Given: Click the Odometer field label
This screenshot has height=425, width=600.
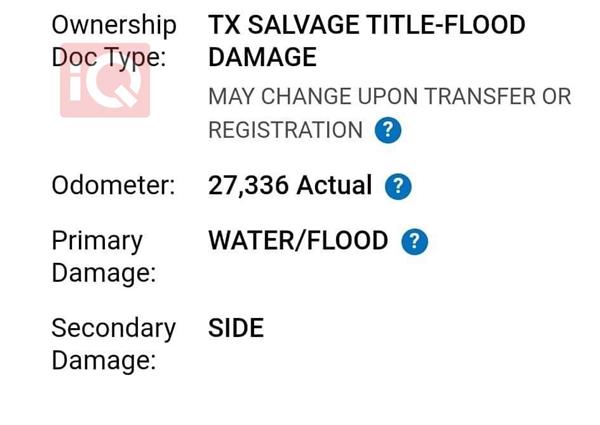Looking at the screenshot, I should (113, 185).
